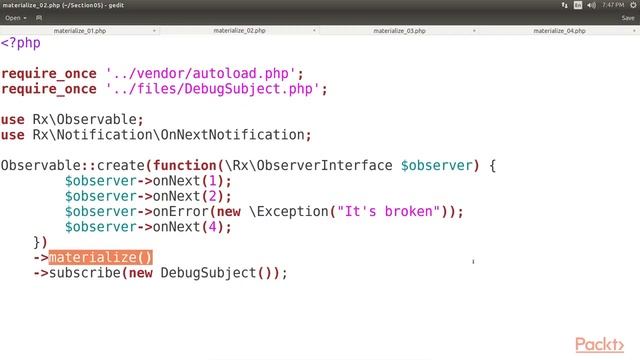Open the system clock showing 7:47 PM

(x=613, y=5)
